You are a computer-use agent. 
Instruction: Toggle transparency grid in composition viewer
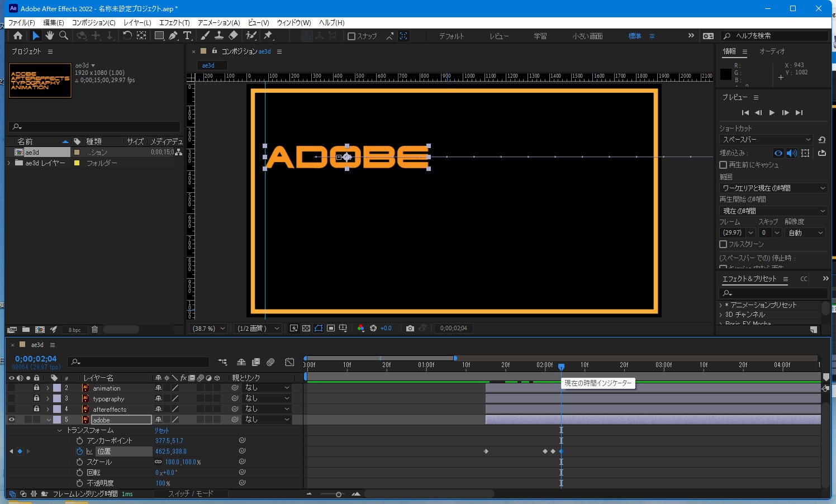pyautogui.click(x=306, y=329)
